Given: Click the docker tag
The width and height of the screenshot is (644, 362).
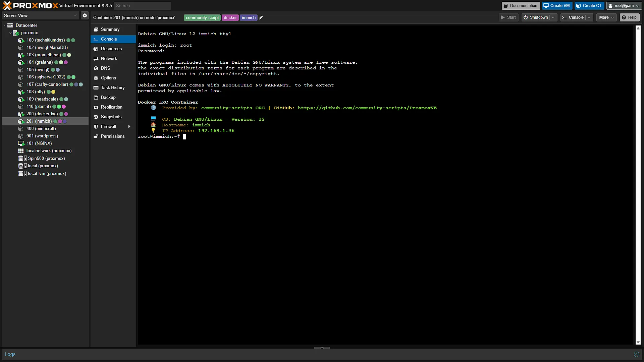Looking at the screenshot, I should point(230,18).
